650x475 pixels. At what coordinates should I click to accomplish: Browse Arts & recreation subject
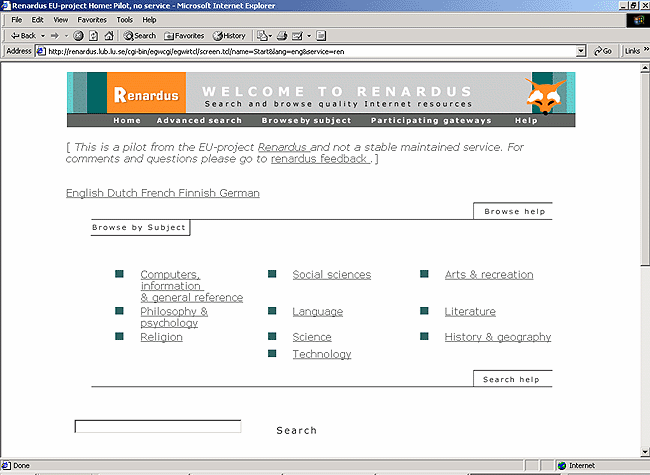tap(489, 275)
